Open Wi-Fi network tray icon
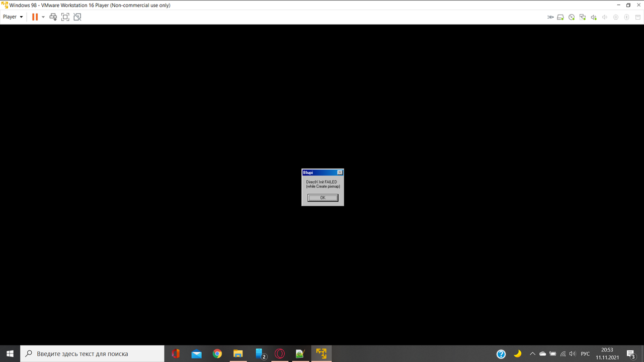644x362 pixels. 563,353
